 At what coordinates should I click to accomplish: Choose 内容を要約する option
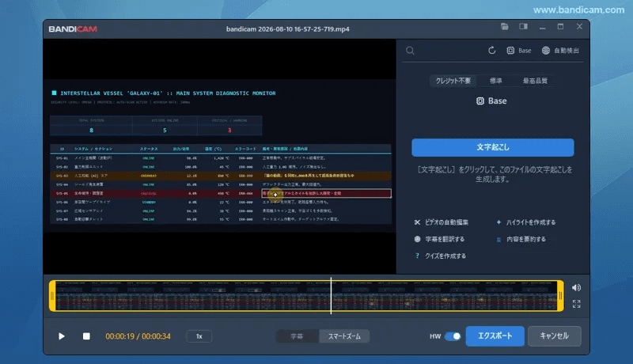tap(521, 239)
